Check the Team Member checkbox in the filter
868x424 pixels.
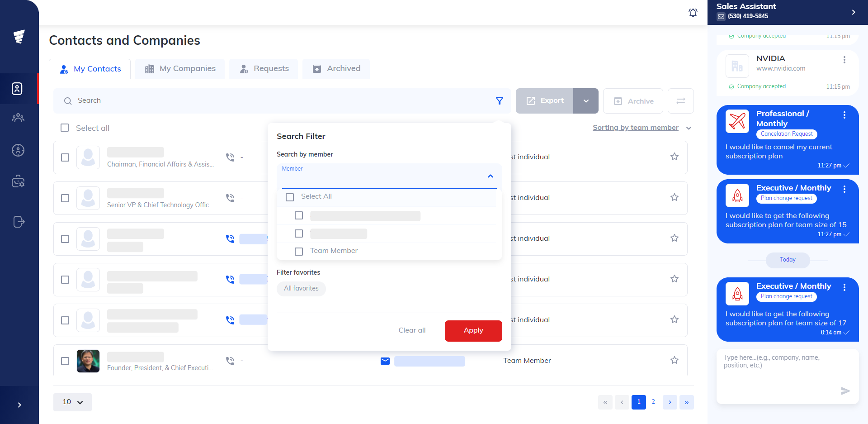(x=298, y=251)
